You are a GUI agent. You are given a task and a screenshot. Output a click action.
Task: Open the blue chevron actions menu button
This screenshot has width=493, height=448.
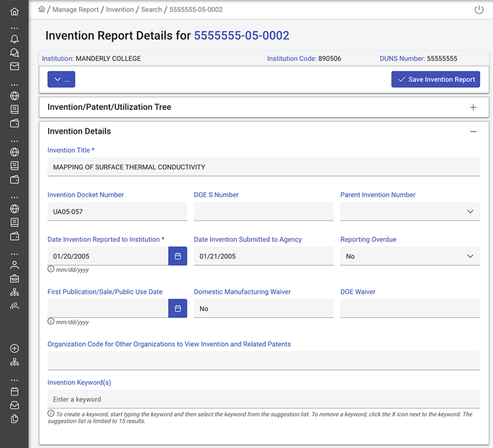(x=61, y=79)
